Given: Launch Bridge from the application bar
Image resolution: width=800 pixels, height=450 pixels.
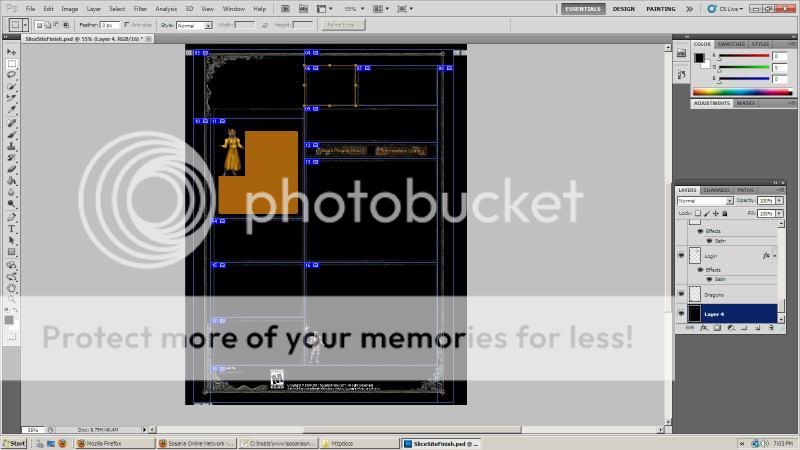Looking at the screenshot, I should (285, 9).
